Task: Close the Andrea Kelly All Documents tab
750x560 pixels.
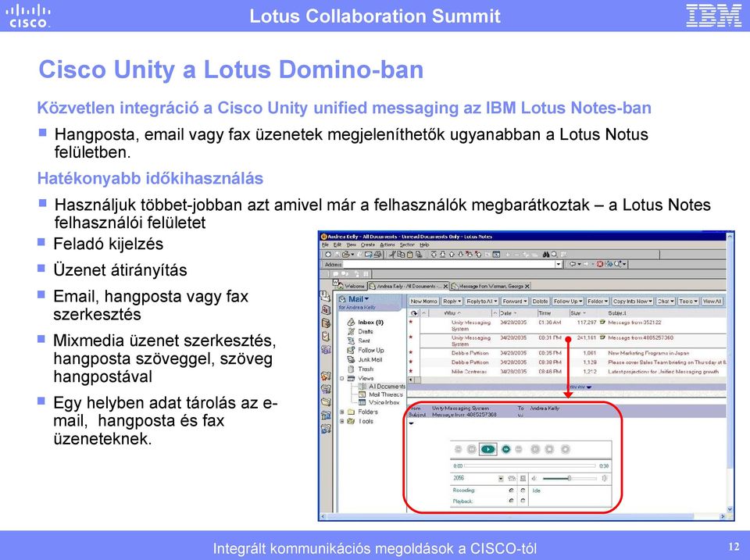Action: (x=445, y=286)
